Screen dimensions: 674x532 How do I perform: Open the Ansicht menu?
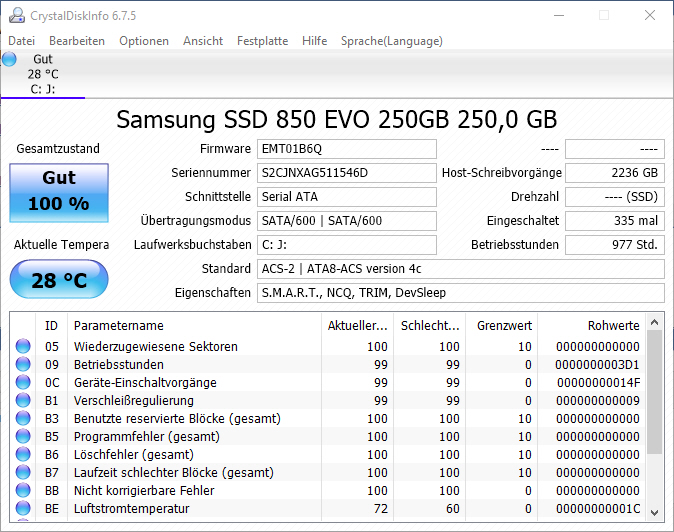tap(203, 41)
